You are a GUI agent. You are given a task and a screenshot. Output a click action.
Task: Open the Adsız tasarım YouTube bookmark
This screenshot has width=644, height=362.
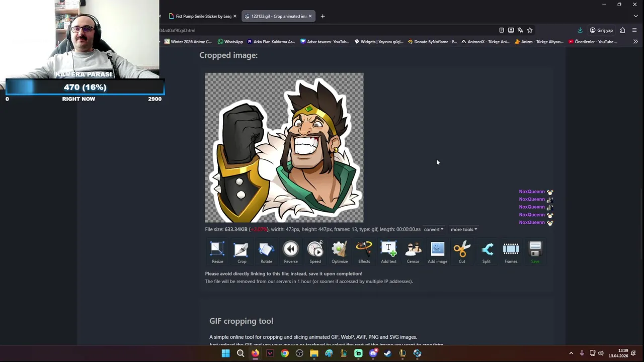tap(325, 42)
